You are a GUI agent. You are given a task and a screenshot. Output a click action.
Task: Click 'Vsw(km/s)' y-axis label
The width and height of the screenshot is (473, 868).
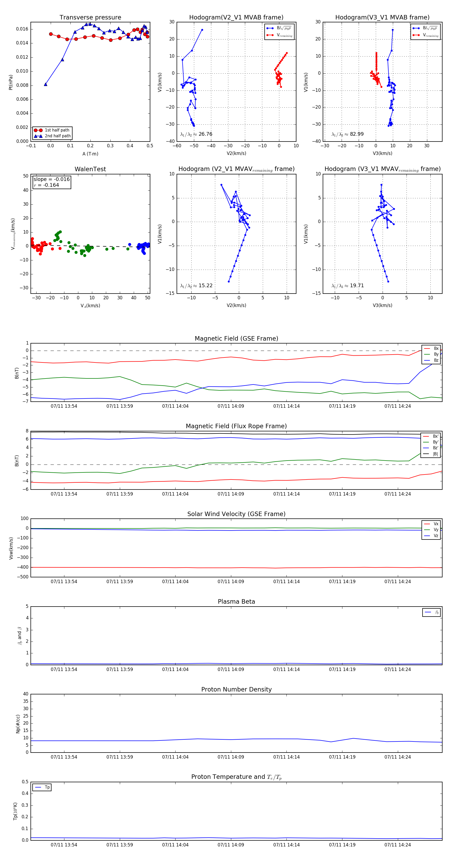tap(11, 548)
